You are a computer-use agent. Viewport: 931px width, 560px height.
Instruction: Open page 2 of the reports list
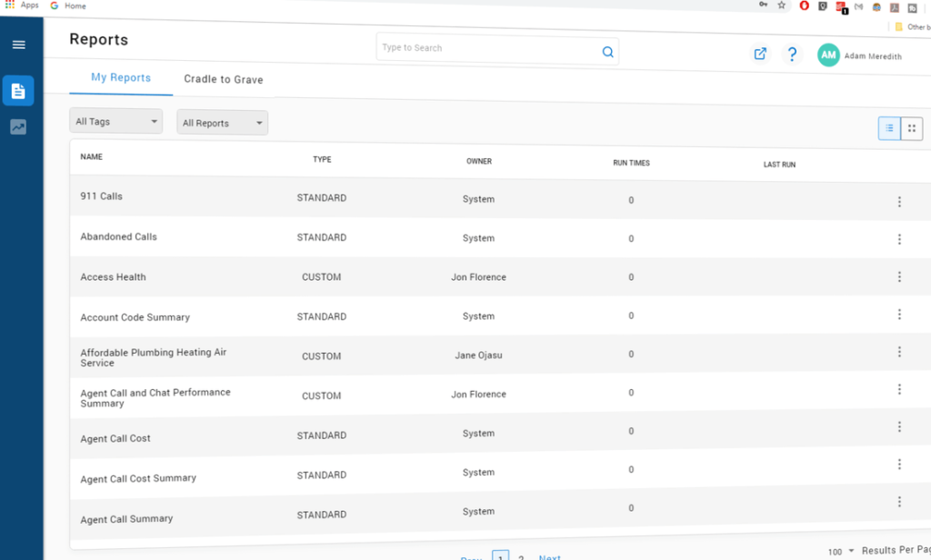coord(520,556)
